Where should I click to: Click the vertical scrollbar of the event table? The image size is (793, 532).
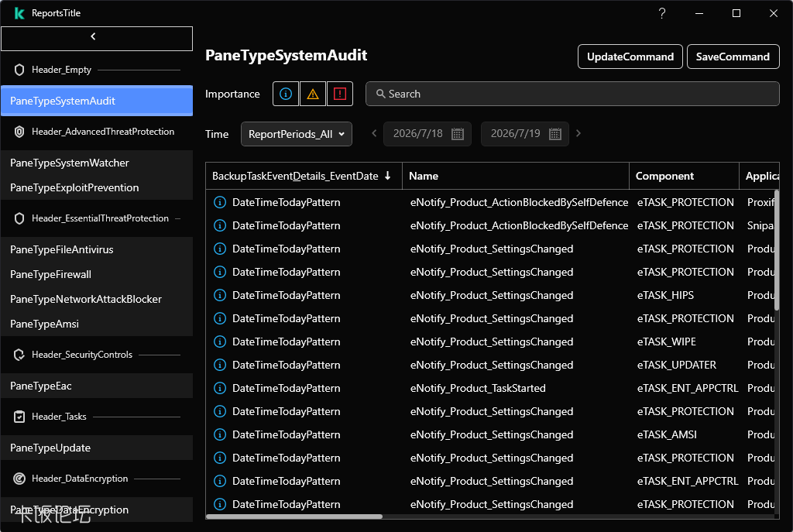click(x=776, y=250)
